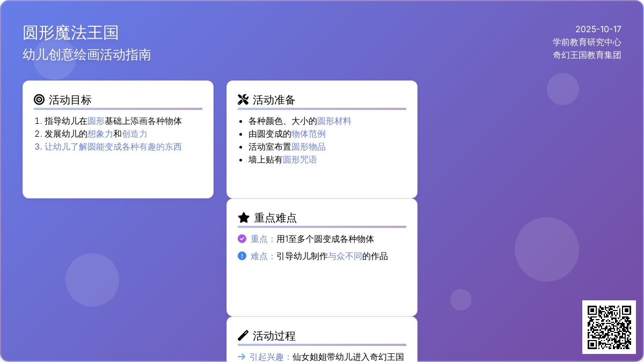Click the 圆形材料 highlighted link
This screenshot has height=362, width=644.
[334, 121]
